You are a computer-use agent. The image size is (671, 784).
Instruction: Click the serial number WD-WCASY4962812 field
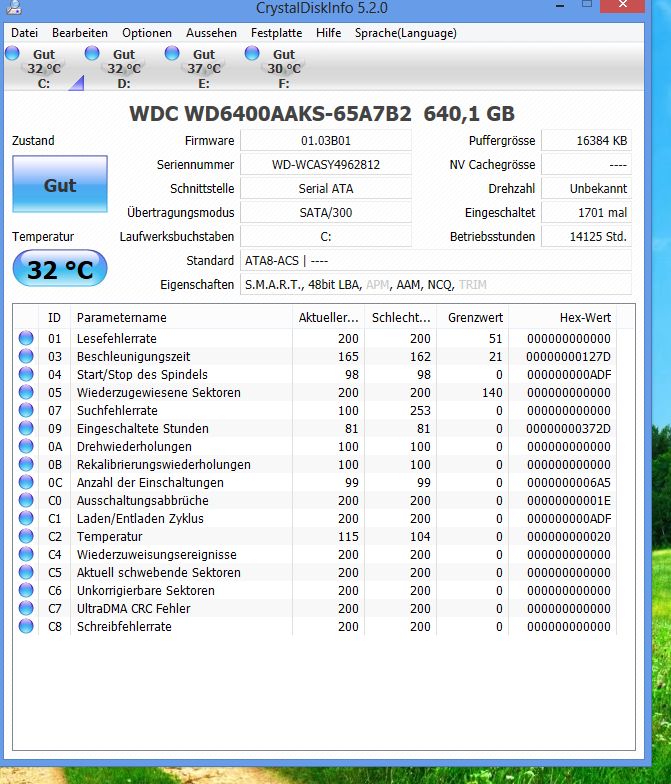tap(326, 164)
